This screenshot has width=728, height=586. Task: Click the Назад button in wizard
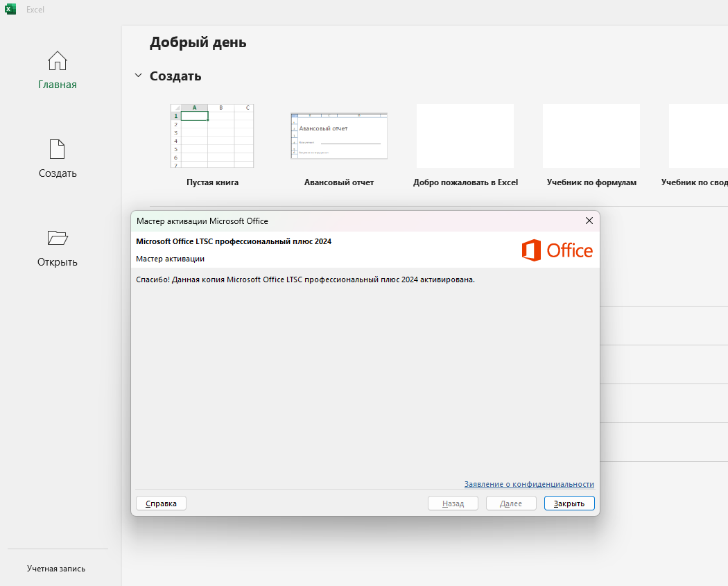453,503
